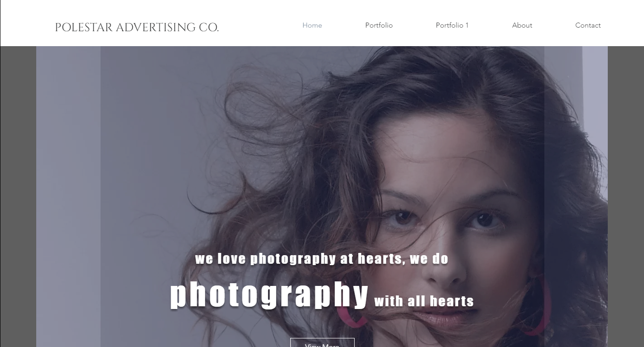Click the pink hoop earring at right
This screenshot has height=347, width=644.
(538, 308)
